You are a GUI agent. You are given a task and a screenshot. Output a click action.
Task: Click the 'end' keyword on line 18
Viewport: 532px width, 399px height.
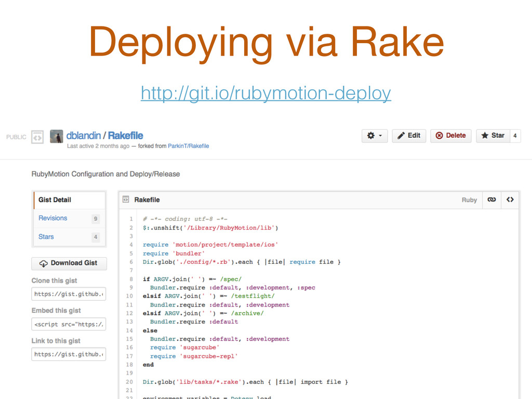pos(148,365)
